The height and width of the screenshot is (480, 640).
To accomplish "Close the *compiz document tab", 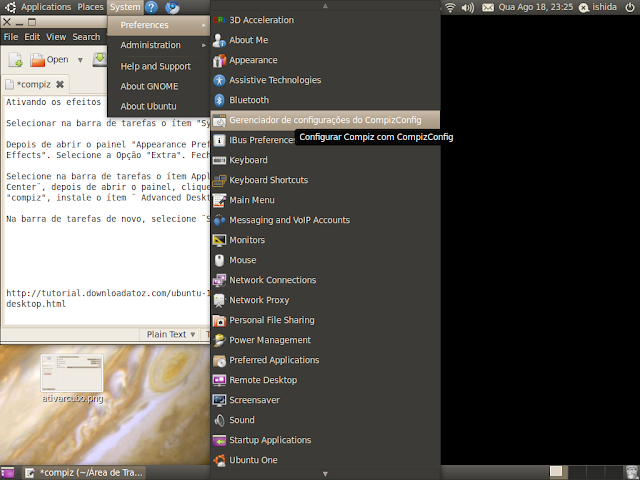I will tap(60, 84).
